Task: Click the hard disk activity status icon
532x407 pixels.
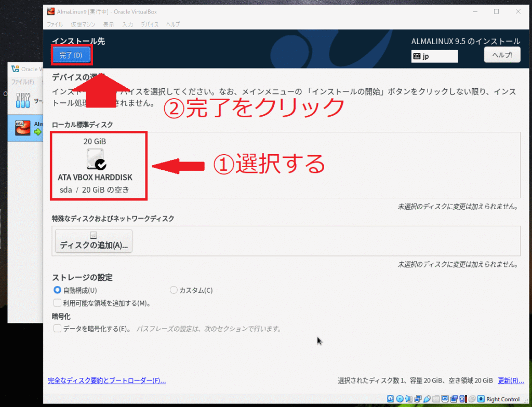Action: point(391,399)
